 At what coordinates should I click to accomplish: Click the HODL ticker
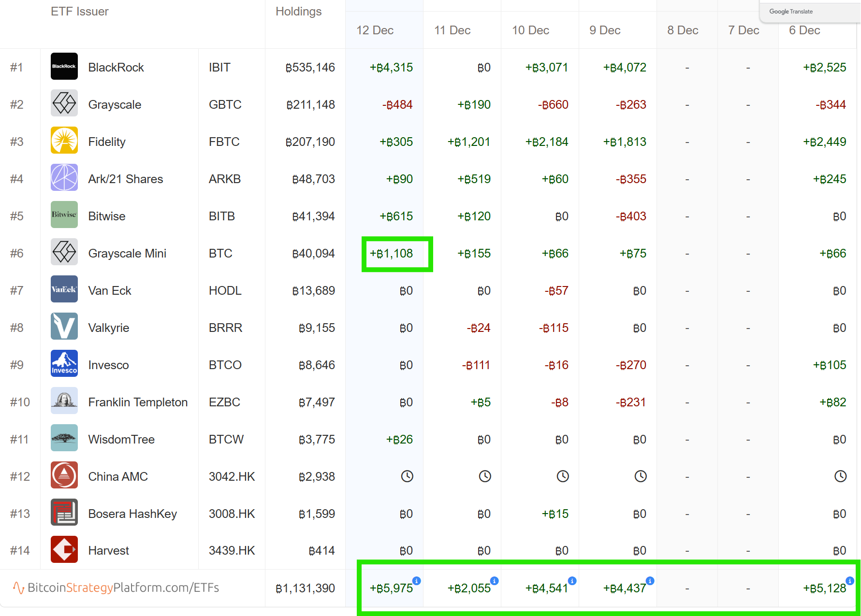coord(225,291)
